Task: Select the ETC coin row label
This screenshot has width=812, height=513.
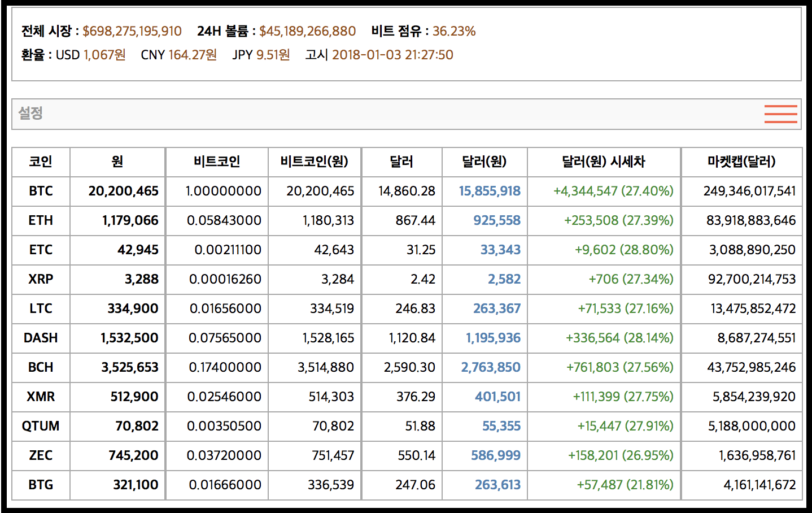Action: pyautogui.click(x=41, y=250)
